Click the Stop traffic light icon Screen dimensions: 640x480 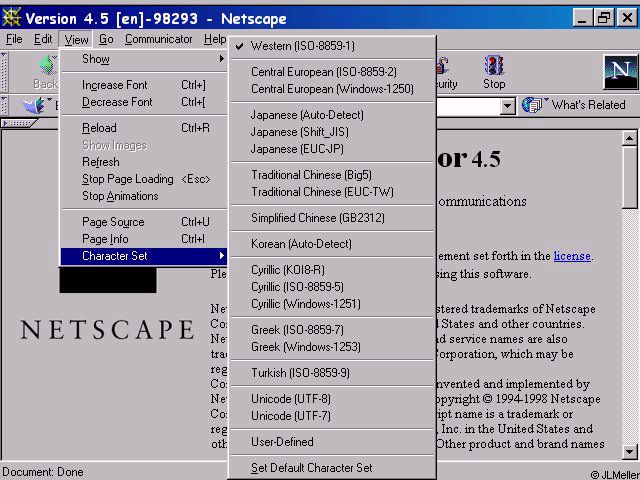(494, 66)
